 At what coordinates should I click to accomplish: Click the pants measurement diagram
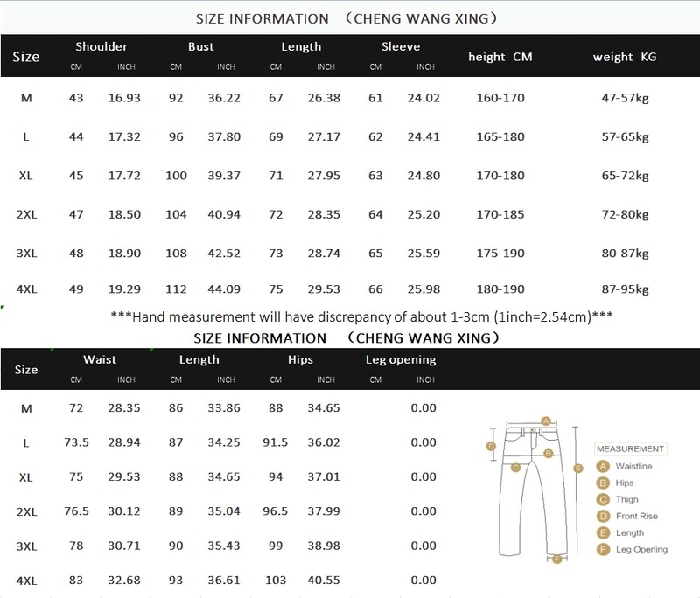[x=534, y=490]
